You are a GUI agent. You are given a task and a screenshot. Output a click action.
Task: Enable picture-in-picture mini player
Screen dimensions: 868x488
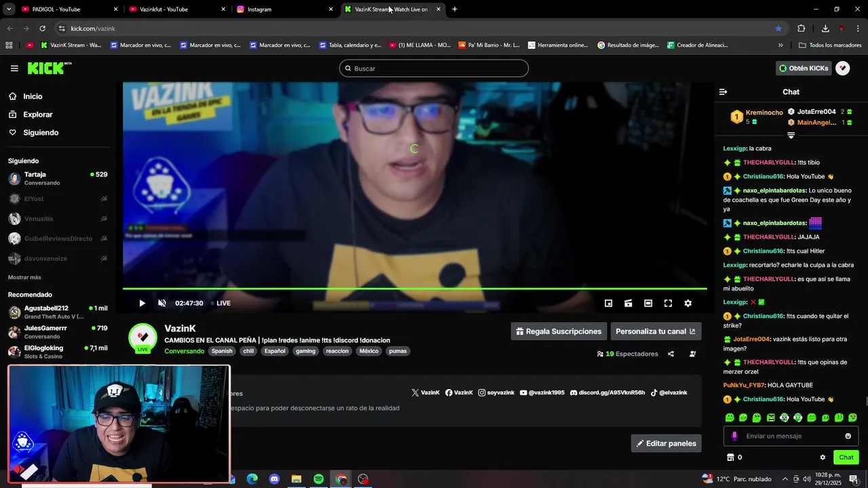tap(608, 303)
